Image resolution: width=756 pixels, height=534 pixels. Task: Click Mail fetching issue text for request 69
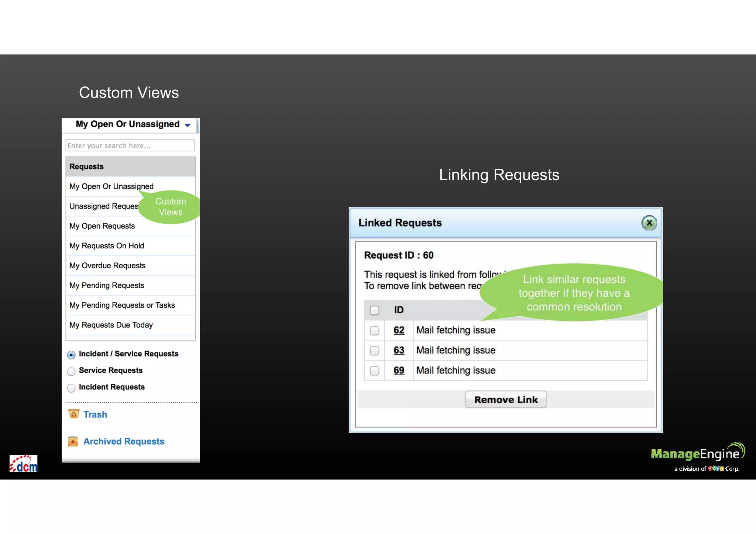pos(456,371)
